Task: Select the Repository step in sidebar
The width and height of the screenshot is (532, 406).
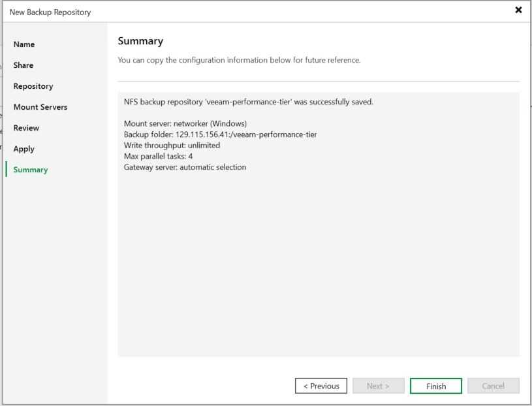Action: click(33, 86)
